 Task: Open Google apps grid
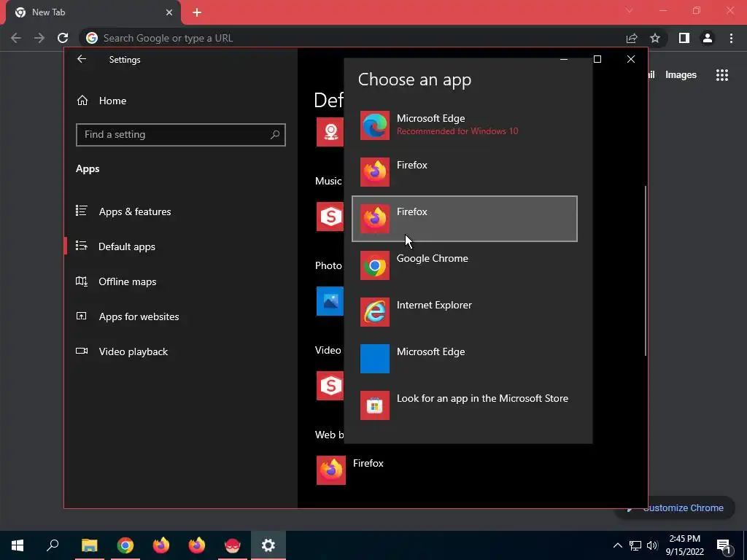pyautogui.click(x=722, y=75)
